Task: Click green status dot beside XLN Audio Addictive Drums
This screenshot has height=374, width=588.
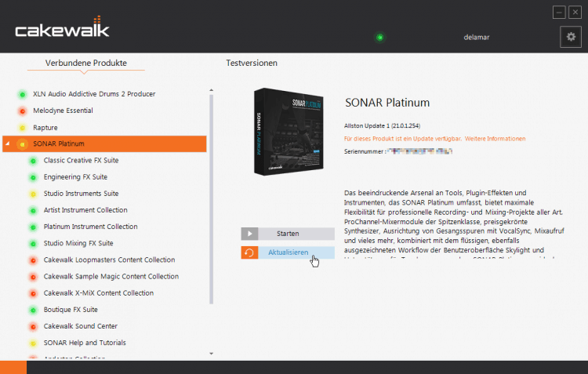Action: pyautogui.click(x=23, y=94)
